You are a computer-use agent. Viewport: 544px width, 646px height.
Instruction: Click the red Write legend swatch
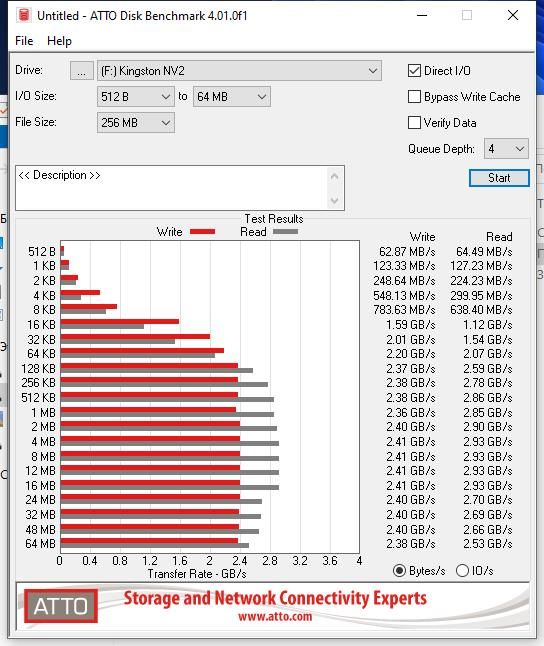(x=202, y=232)
